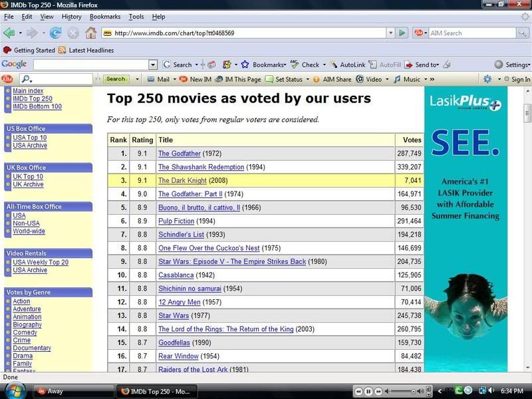
Task: Pause playback in taskbar media player
Action: 368,391
